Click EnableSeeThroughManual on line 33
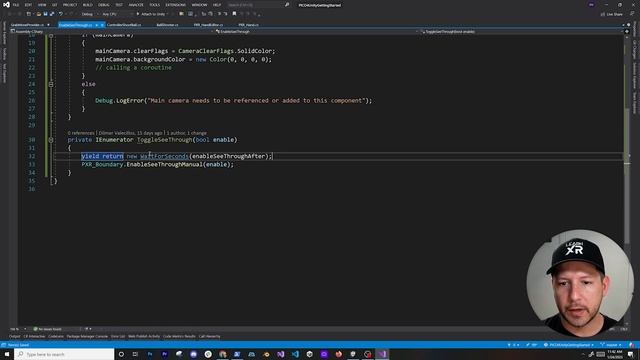This screenshot has width=640, height=360. (x=164, y=164)
